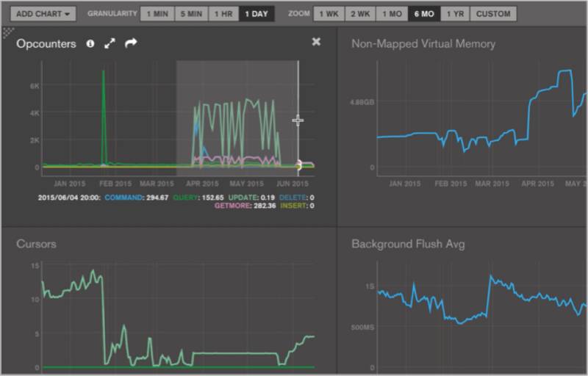
Task: Toggle the GETMORE series legend
Action: pyautogui.click(x=232, y=206)
